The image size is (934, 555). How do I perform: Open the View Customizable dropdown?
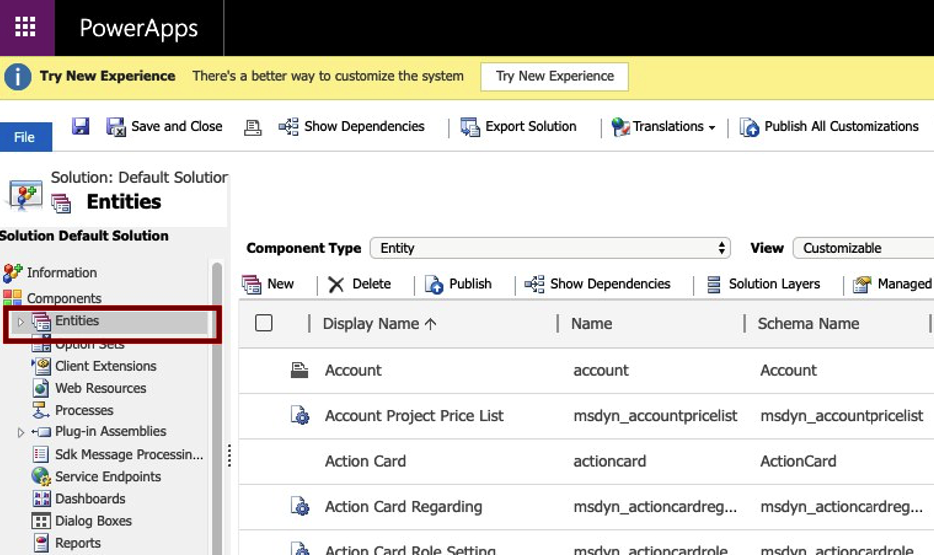pyautogui.click(x=863, y=248)
